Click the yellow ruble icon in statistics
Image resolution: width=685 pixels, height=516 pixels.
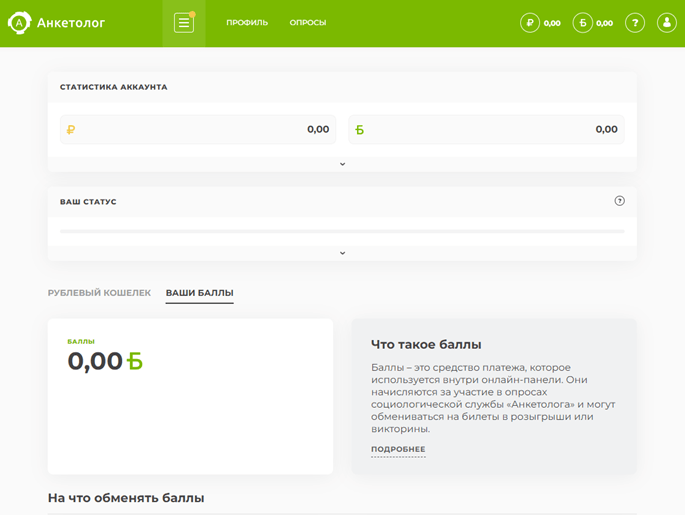point(71,130)
